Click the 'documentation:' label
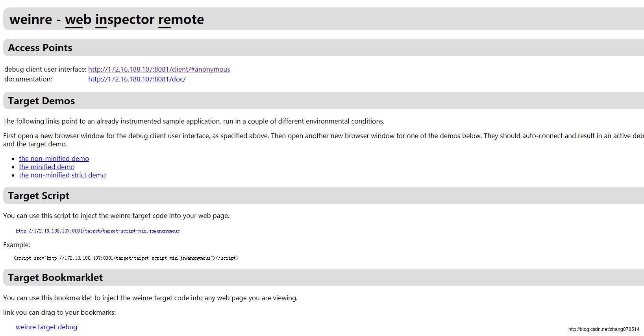 [x=28, y=79]
